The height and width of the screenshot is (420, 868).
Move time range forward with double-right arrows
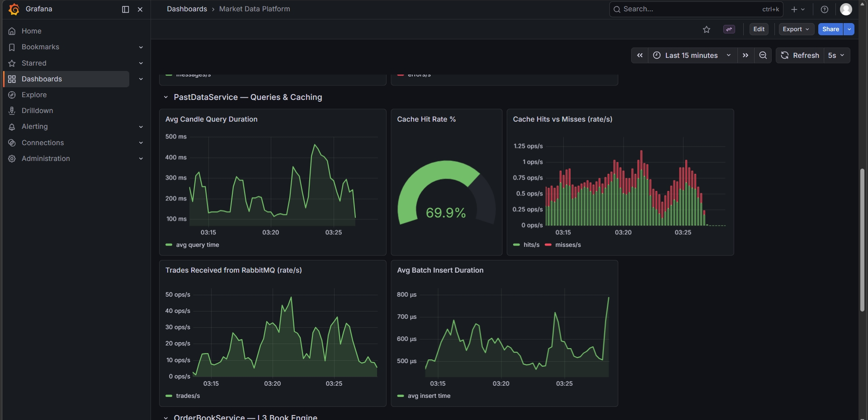(x=745, y=55)
